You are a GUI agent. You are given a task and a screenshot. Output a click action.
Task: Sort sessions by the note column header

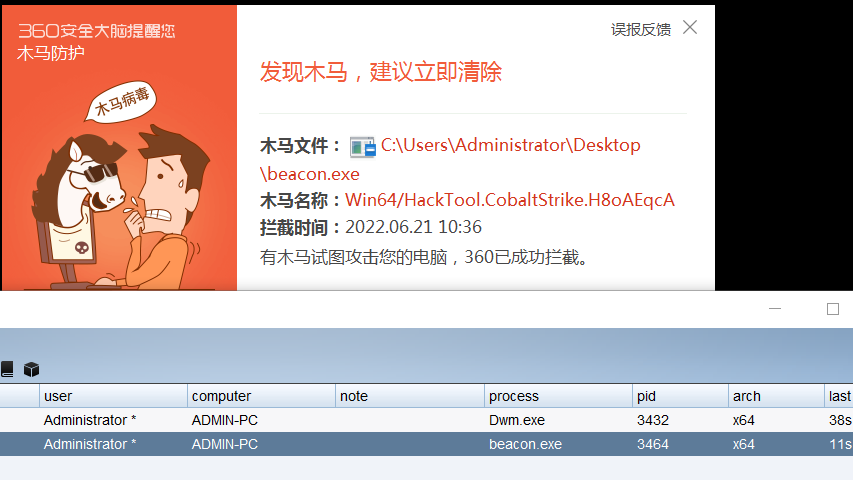(x=410, y=396)
